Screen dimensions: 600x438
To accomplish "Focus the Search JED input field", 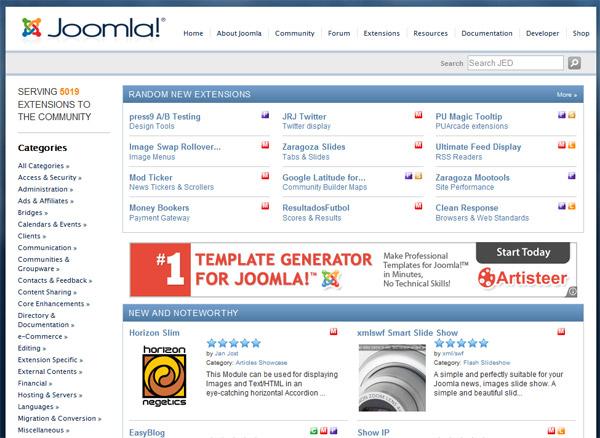I will point(514,63).
